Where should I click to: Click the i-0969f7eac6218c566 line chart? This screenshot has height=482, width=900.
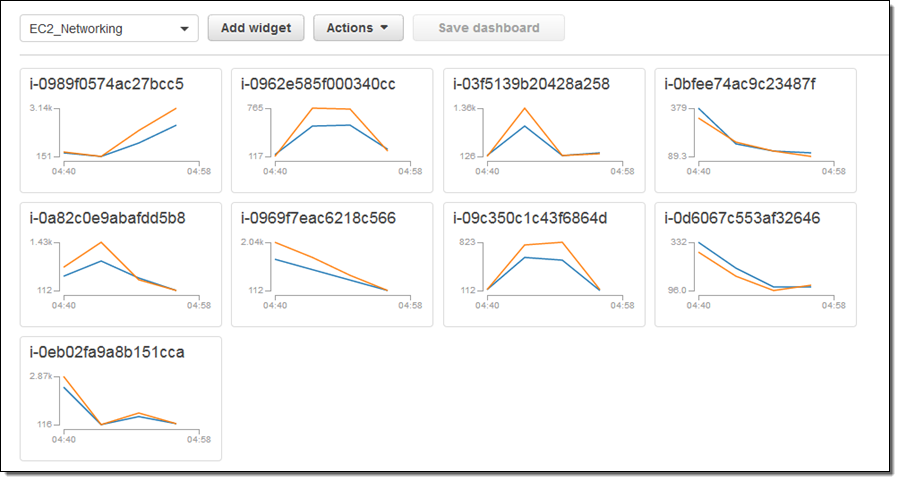tap(331, 267)
